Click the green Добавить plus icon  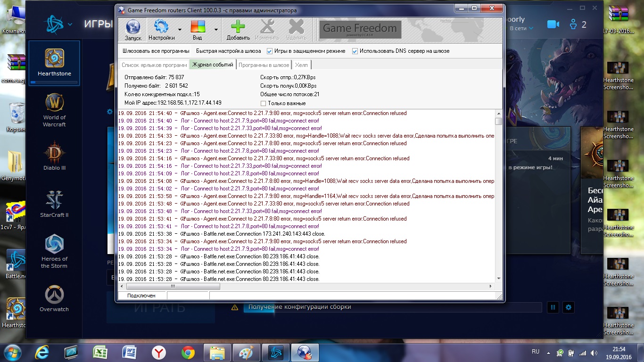(x=238, y=27)
